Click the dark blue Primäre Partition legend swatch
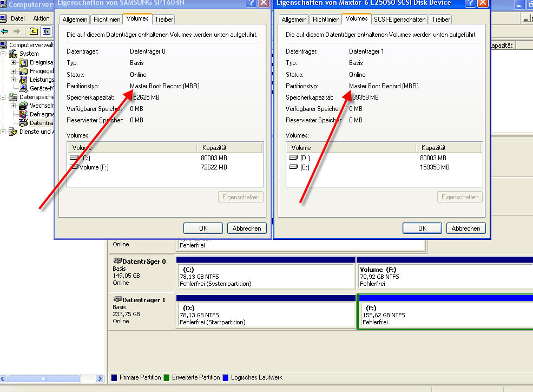This screenshot has height=392, width=533. (x=114, y=378)
